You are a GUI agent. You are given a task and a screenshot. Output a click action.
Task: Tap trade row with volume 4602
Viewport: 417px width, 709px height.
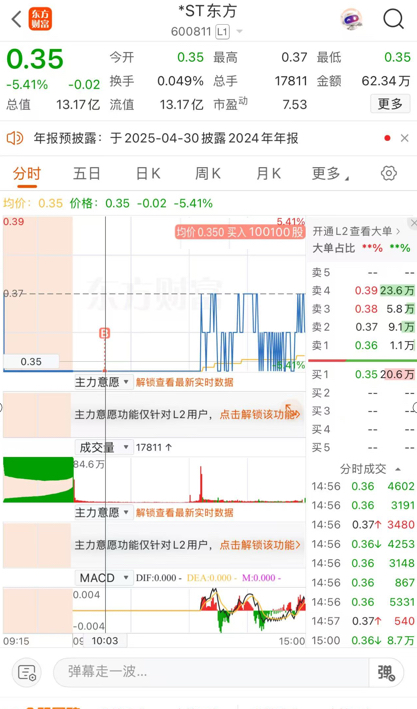click(363, 487)
